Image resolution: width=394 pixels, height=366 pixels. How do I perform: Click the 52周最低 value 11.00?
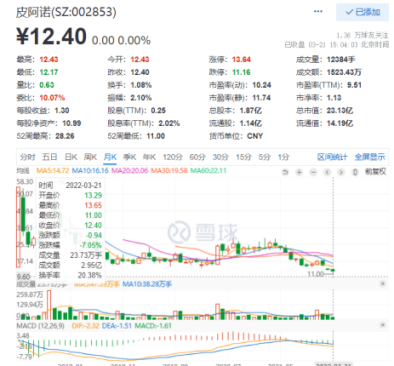coord(155,136)
